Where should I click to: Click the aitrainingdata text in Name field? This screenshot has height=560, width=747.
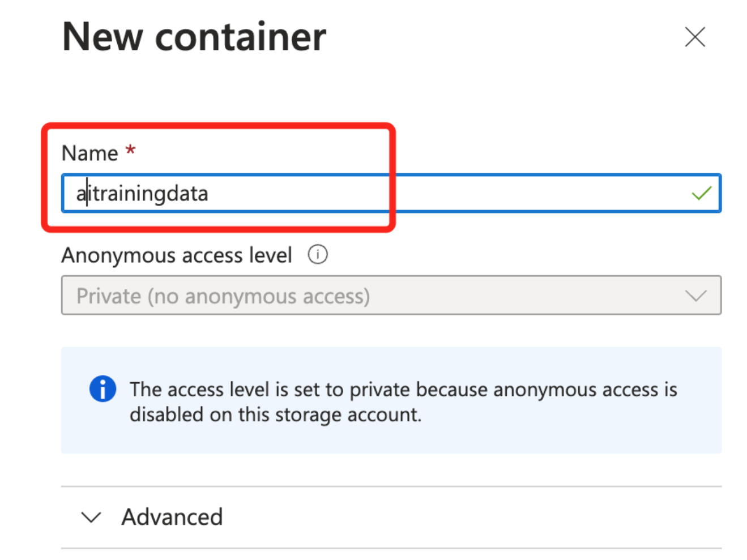pyautogui.click(x=143, y=194)
